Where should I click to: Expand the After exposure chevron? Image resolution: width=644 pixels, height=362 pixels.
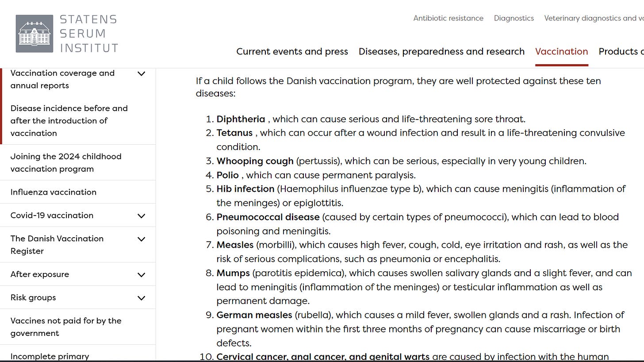pyautogui.click(x=142, y=275)
